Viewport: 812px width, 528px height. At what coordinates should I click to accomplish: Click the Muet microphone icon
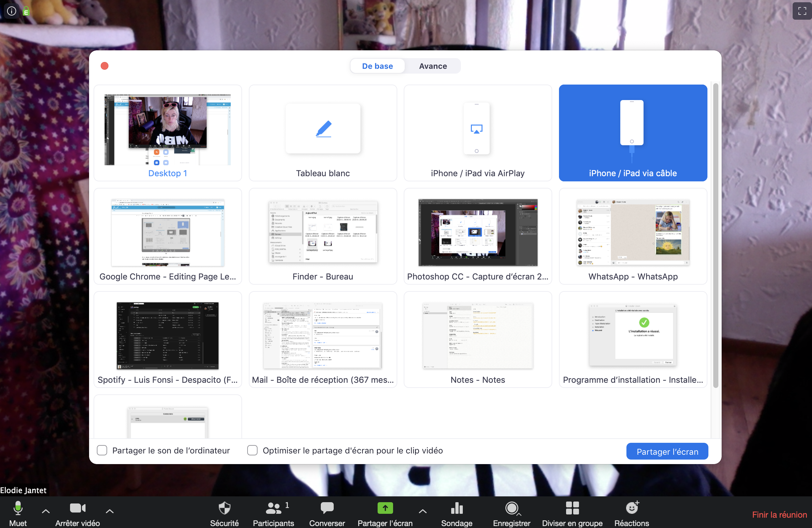point(18,508)
